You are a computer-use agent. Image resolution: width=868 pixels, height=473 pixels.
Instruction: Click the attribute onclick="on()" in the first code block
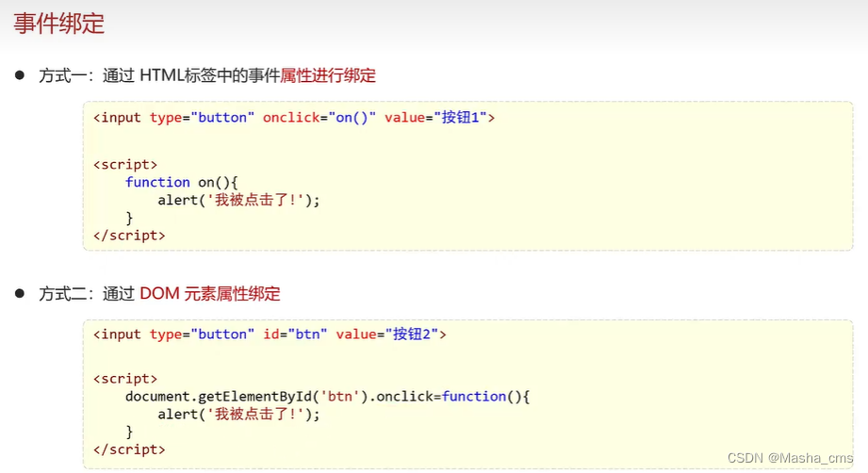319,117
